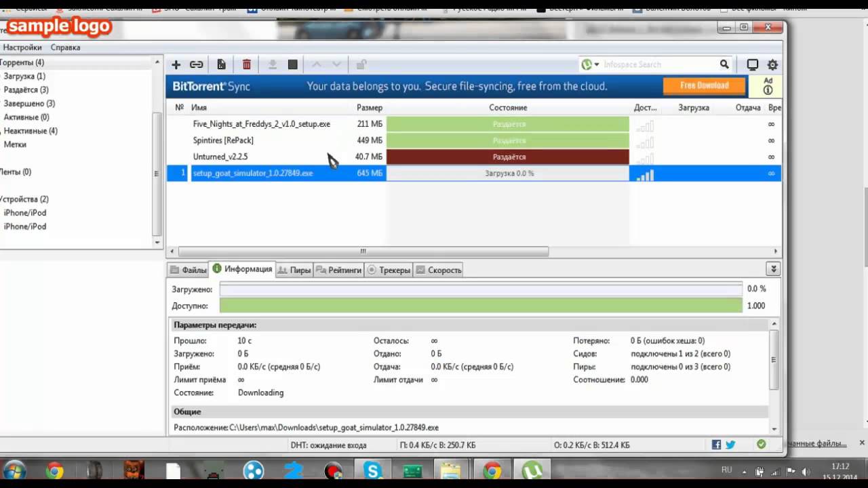Select Торренты (4) in sidebar
This screenshot has width=868, height=488.
[22, 62]
